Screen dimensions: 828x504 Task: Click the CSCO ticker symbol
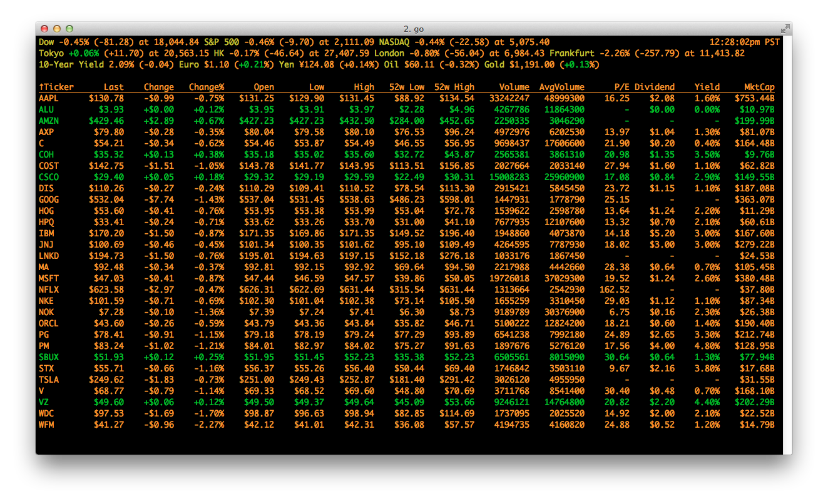tap(49, 177)
